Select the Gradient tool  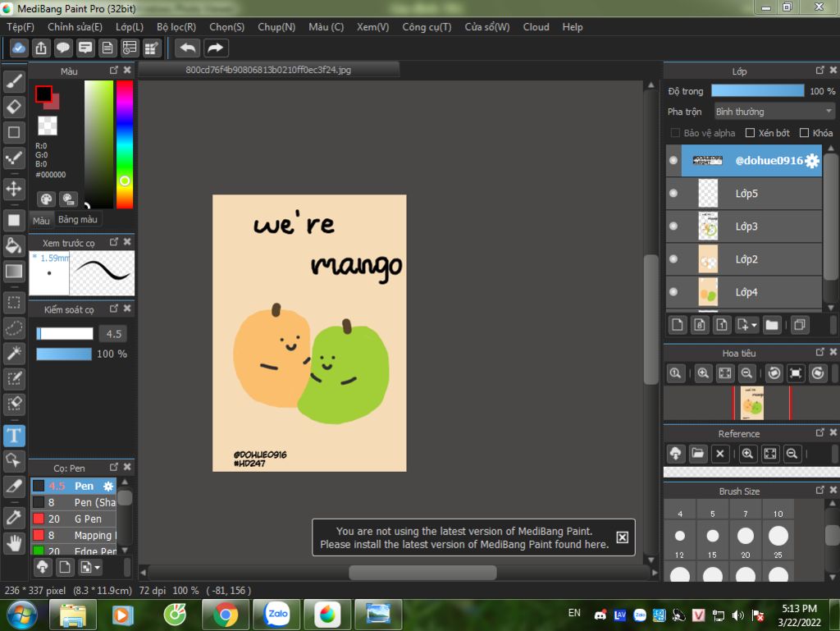pos(15,271)
